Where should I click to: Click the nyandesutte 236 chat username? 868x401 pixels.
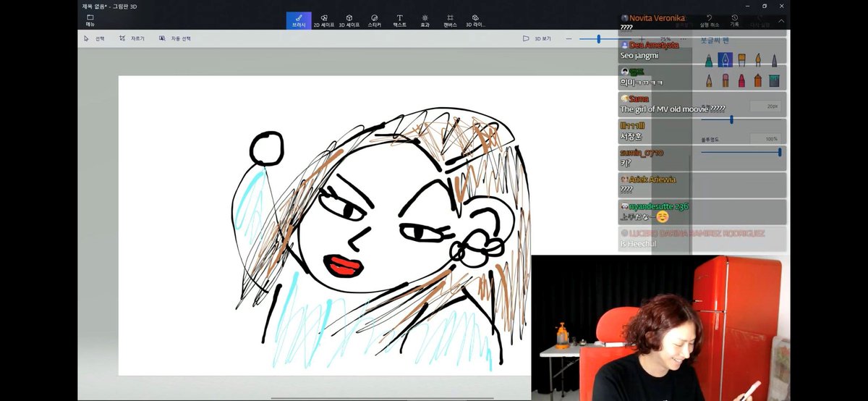point(658,206)
